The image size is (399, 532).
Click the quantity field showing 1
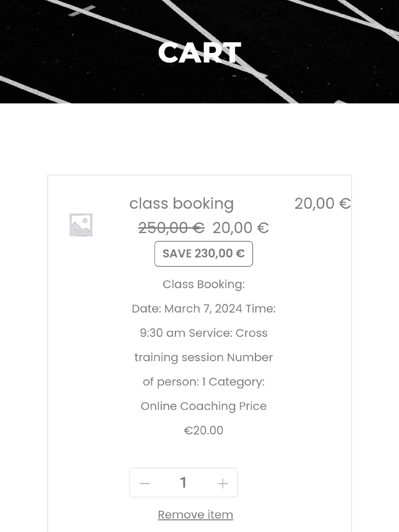tap(183, 483)
